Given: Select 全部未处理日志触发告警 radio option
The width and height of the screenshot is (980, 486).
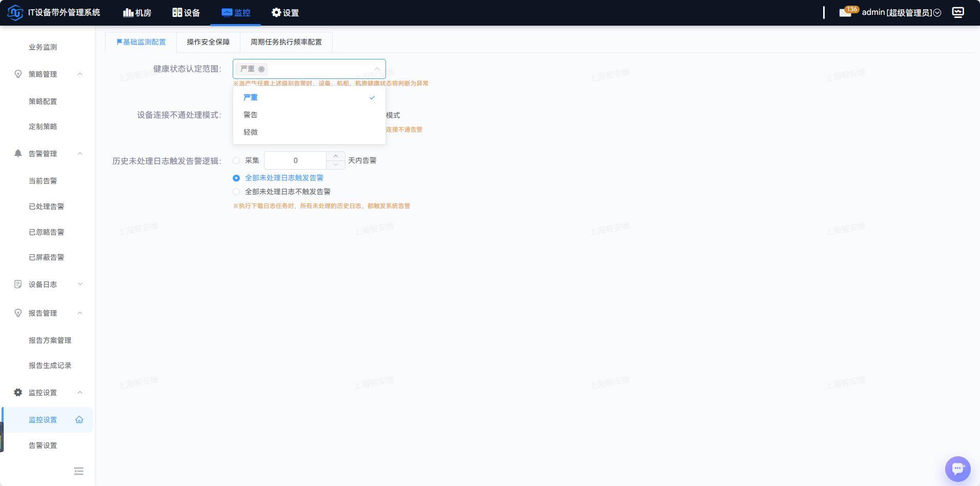Looking at the screenshot, I should pos(236,178).
